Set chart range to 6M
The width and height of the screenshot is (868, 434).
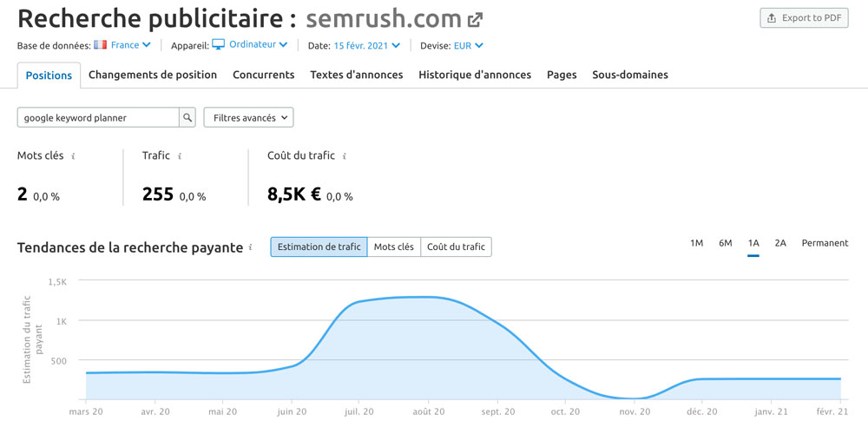725,243
